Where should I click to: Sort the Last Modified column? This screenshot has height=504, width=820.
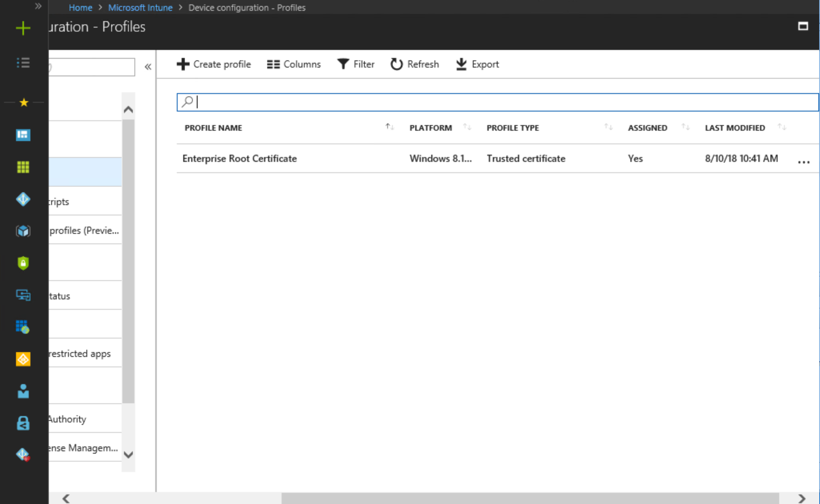783,127
